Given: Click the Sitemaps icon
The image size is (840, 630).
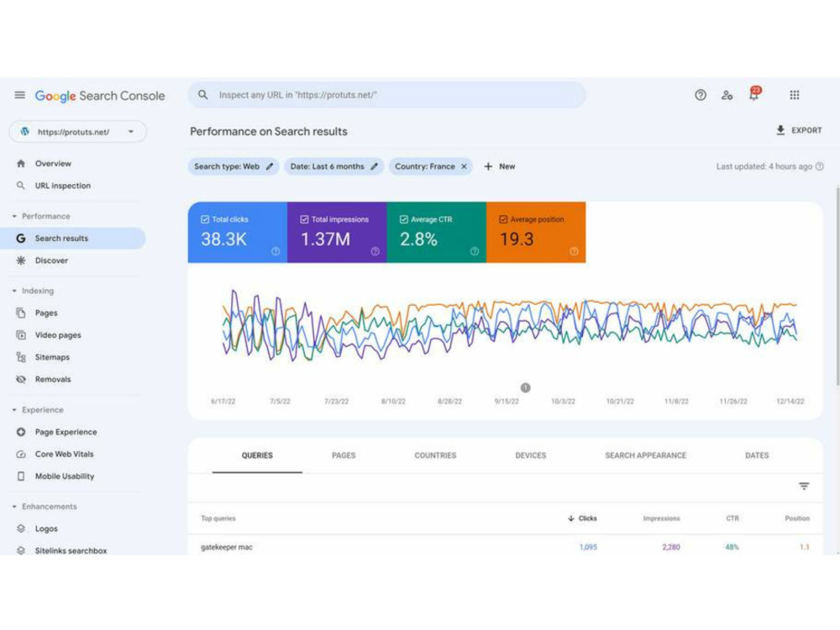Looking at the screenshot, I should coord(21,357).
